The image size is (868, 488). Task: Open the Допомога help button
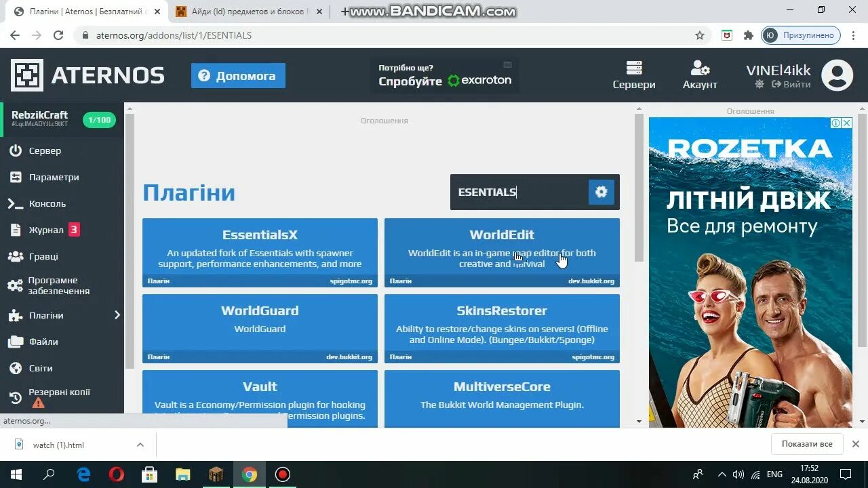[x=238, y=76]
